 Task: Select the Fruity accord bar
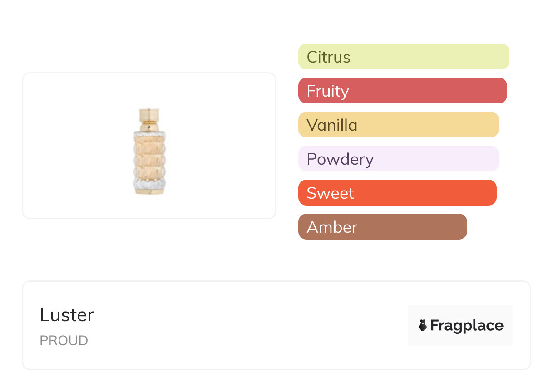403,91
